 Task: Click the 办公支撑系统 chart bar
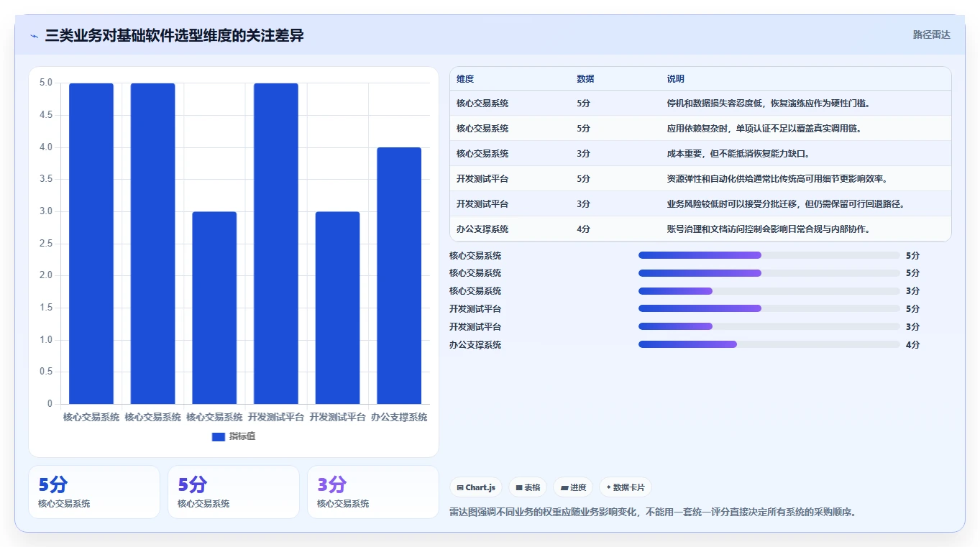coord(399,276)
